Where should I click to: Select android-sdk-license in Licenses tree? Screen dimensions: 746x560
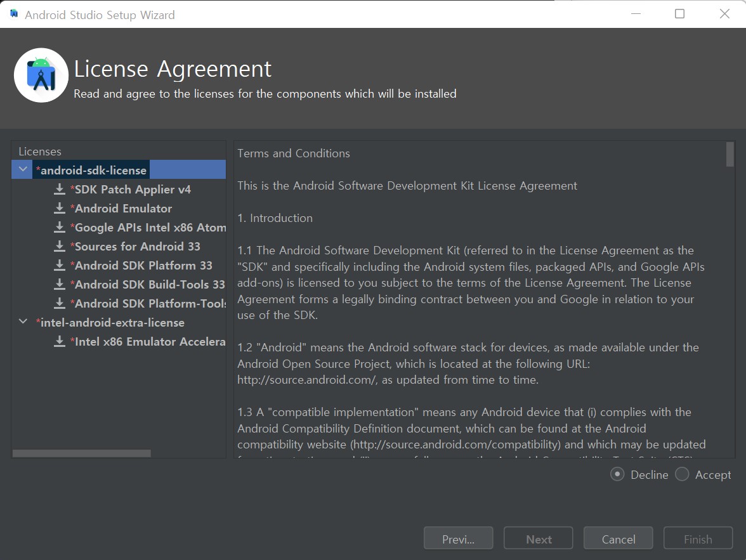click(x=91, y=171)
